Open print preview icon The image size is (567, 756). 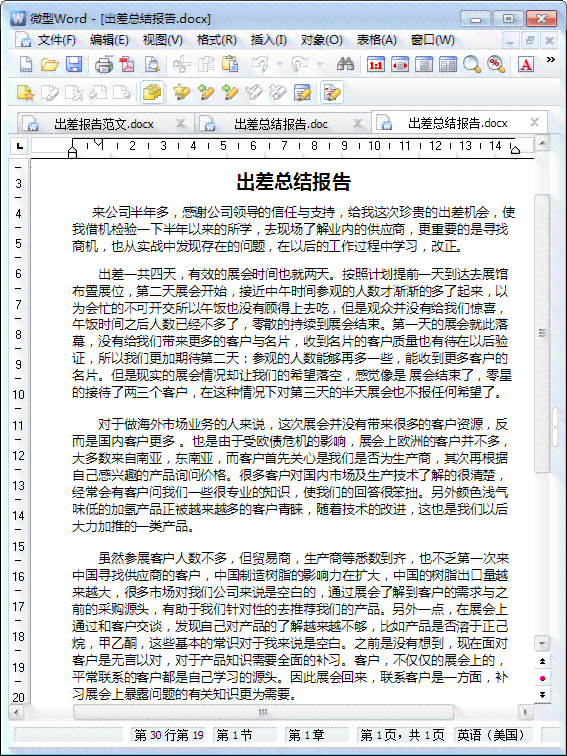151,64
